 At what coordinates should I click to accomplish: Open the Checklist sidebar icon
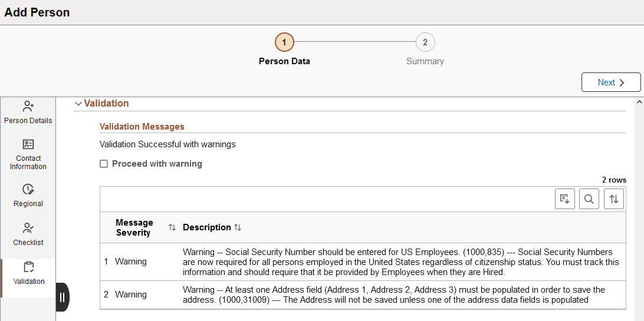(28, 228)
